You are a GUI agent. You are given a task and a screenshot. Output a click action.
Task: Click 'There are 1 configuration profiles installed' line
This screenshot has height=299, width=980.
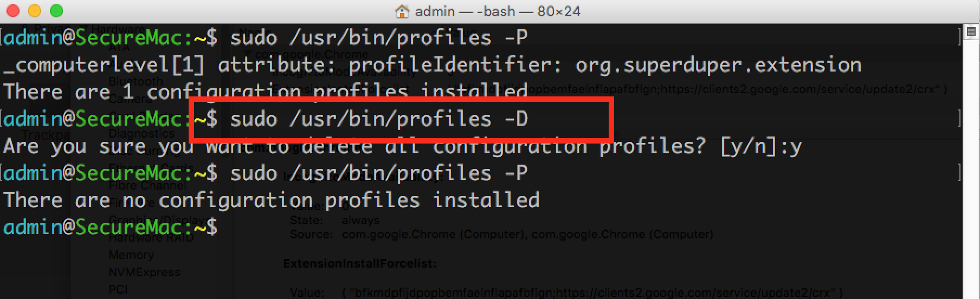coord(266,92)
